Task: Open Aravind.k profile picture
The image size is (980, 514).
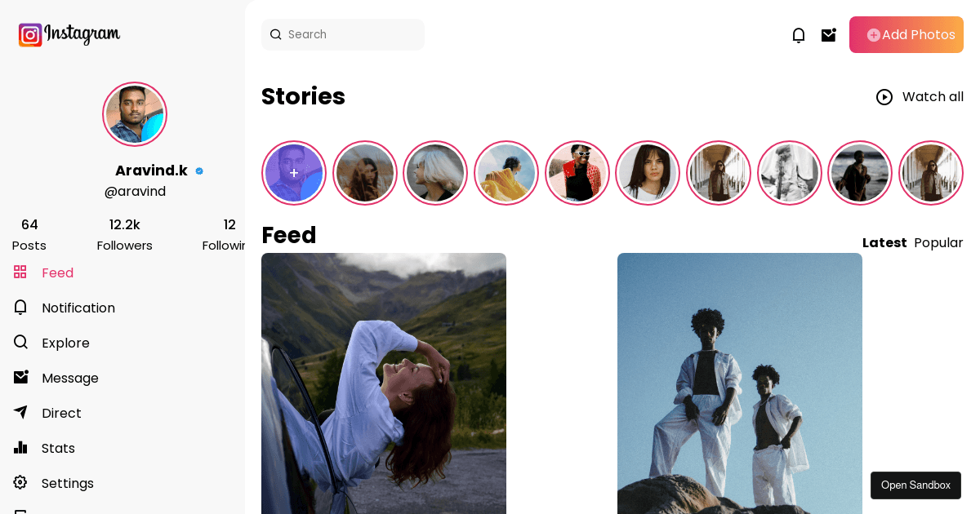Action: point(135,114)
